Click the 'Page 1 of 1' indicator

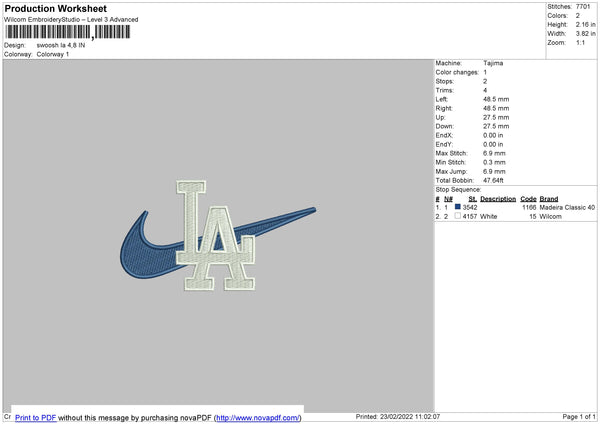click(x=579, y=416)
